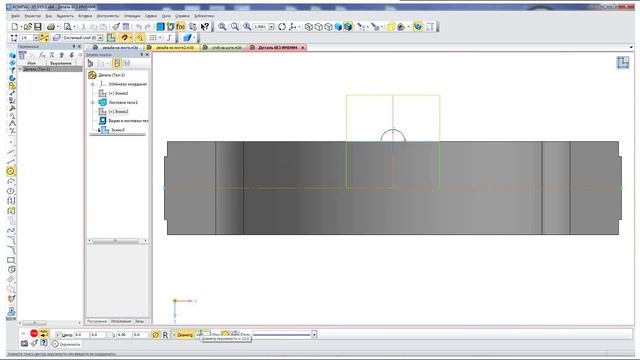Redo the undone action
Viewport: 640px width, 360px height.
[148, 27]
